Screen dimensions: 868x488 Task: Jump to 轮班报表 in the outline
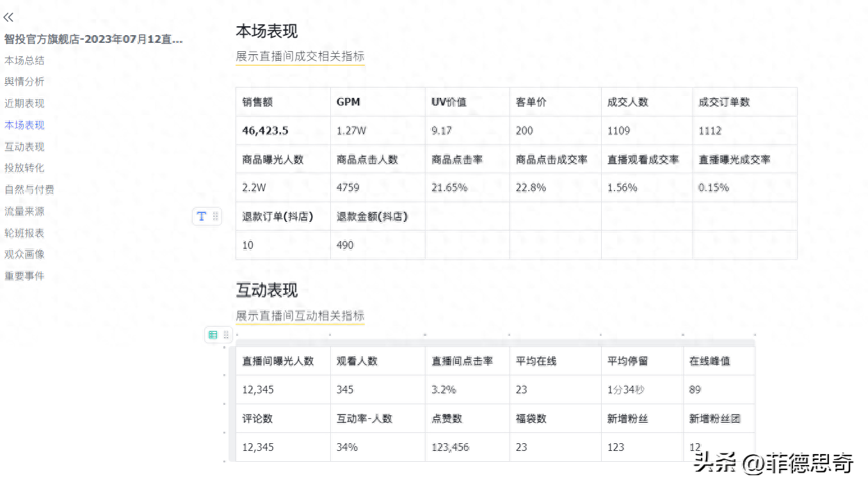tap(24, 233)
